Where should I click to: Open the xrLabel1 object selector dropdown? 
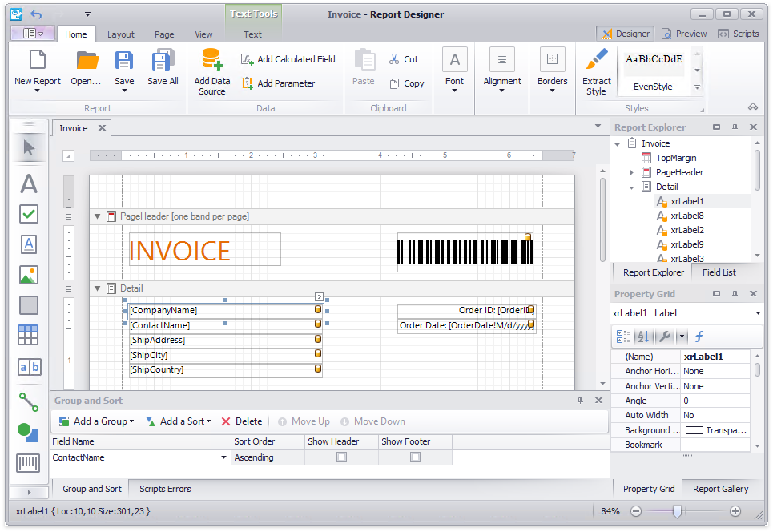pos(758,313)
